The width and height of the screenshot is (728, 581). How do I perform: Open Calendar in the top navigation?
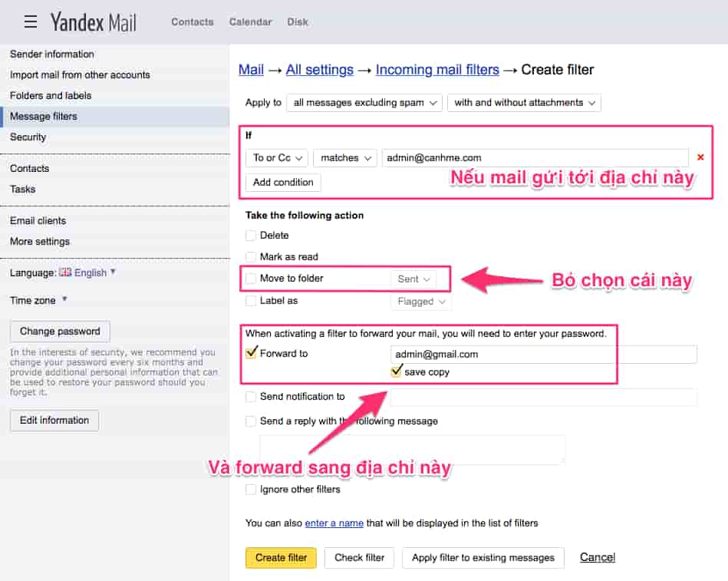250,21
